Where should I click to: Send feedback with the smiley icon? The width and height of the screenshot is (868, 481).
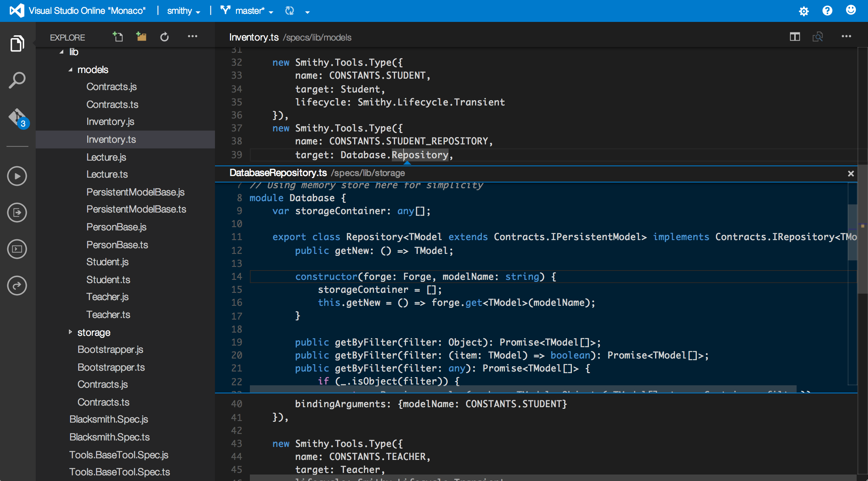(851, 10)
